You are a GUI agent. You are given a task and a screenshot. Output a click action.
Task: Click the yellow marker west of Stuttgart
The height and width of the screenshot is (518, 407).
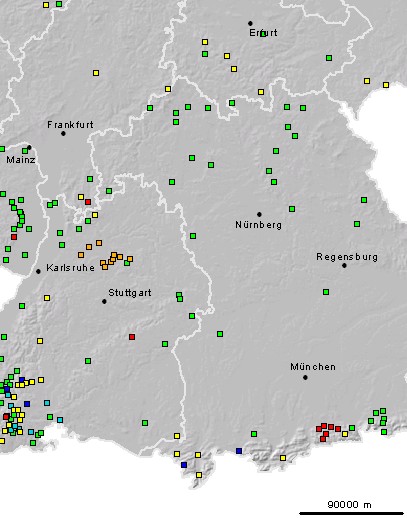pos(47,298)
